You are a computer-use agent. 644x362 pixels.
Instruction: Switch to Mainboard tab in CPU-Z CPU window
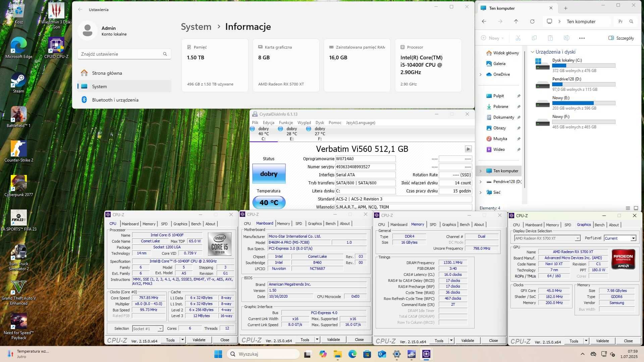click(130, 224)
